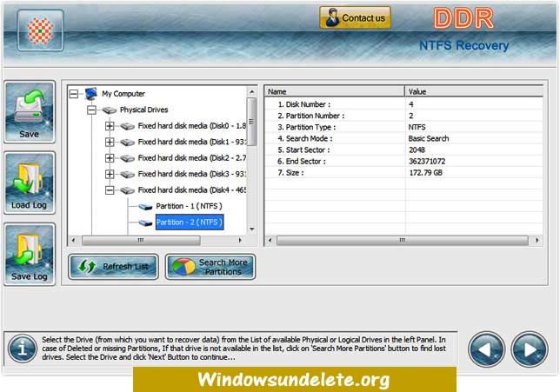Click the 'NTFS' partition type value

(x=417, y=127)
